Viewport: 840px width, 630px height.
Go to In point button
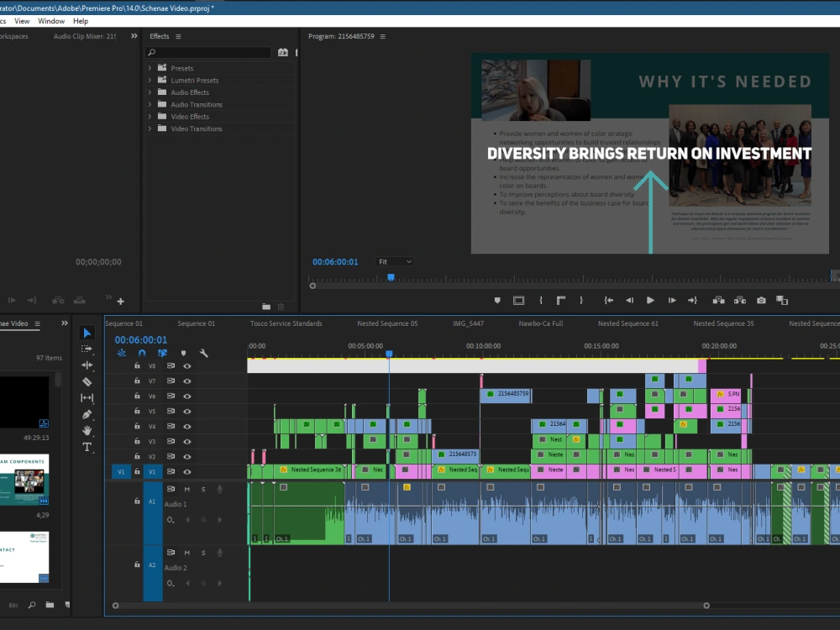pos(608,301)
